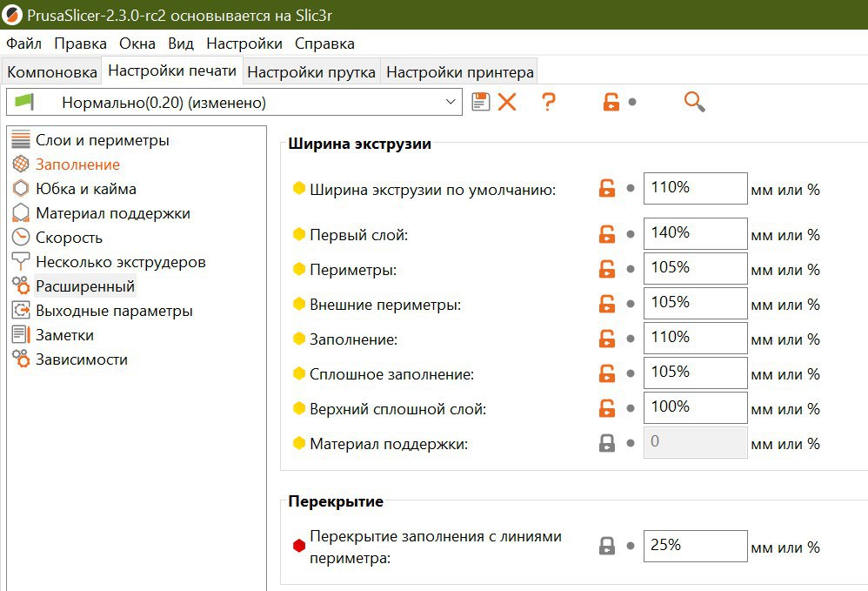868x591 pixels.
Task: Click "Заполнение" extrusion width input field
Action: click(x=695, y=339)
